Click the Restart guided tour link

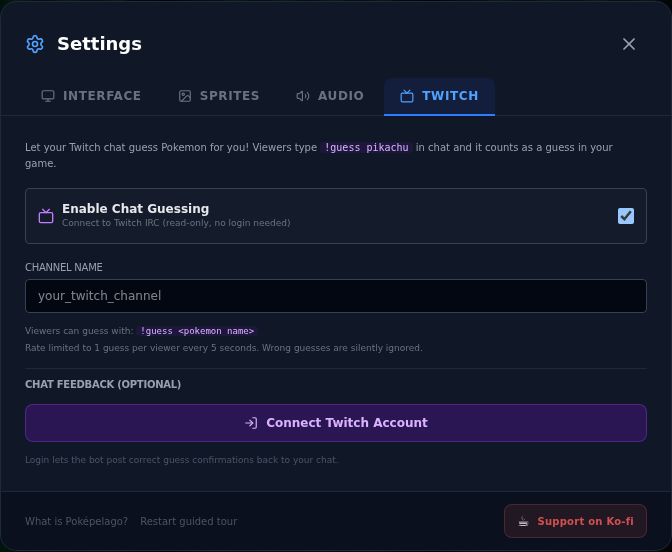(x=189, y=521)
